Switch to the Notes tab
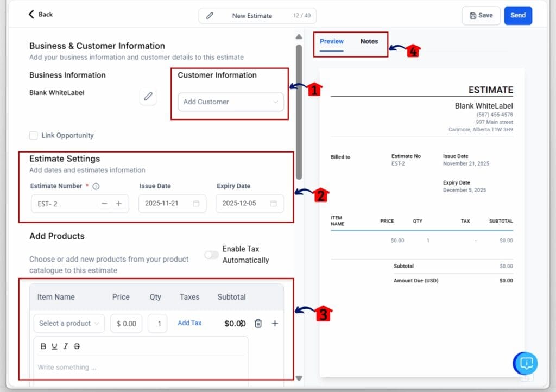Screen dimensions: 556x392 point(369,41)
